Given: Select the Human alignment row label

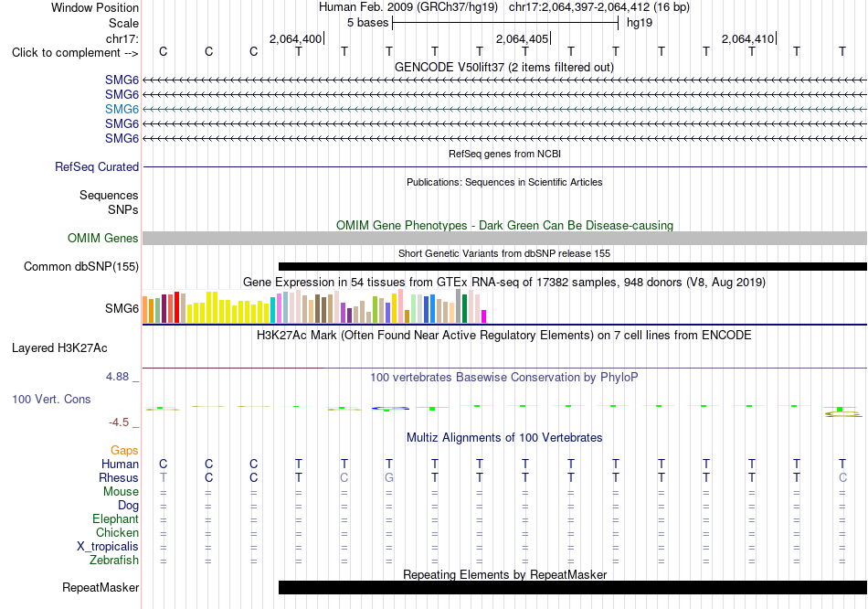Looking at the screenshot, I should [120, 465].
